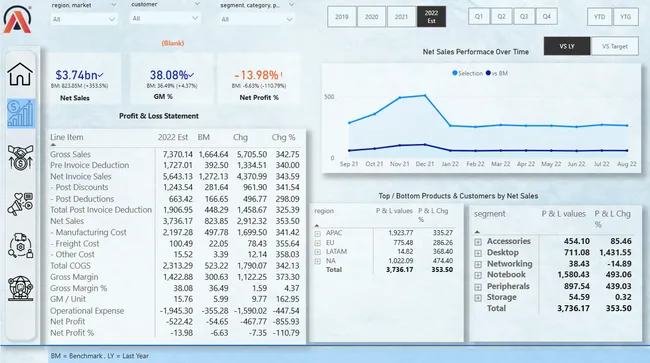The width and height of the screenshot is (650, 363).
Task: Sort by the BM column header
Action: point(204,137)
